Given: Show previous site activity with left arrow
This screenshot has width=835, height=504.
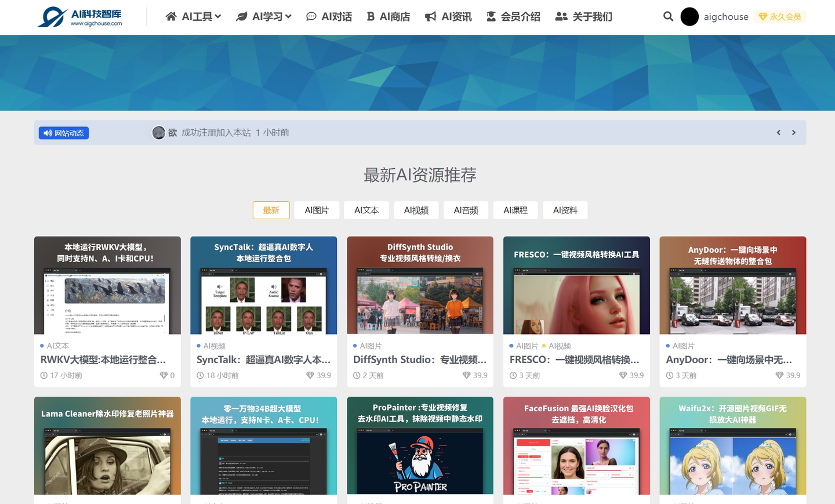Looking at the screenshot, I should point(779,133).
